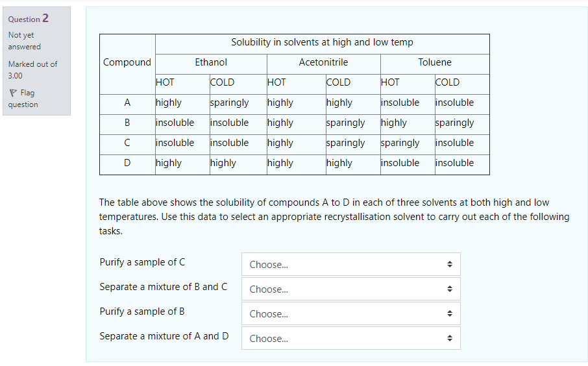Click the compound D row label
The width and height of the screenshot is (588, 366).
(127, 163)
